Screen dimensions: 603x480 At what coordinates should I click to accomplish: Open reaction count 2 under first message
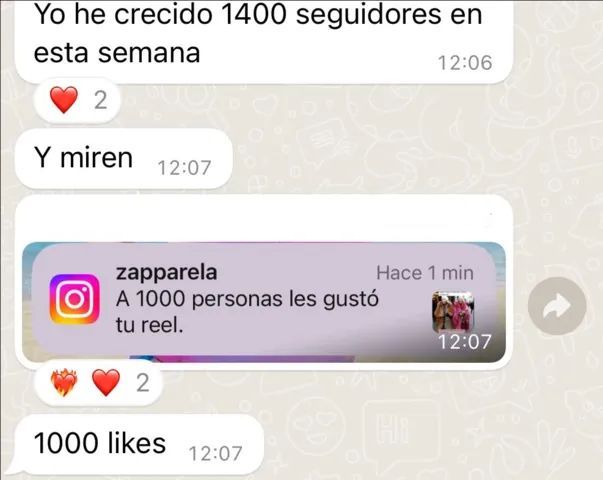point(100,100)
